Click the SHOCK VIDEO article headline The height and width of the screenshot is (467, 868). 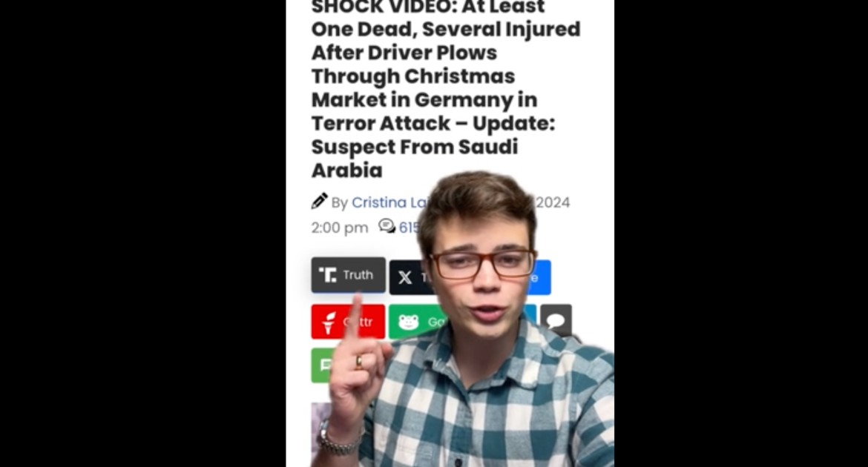coord(446,88)
